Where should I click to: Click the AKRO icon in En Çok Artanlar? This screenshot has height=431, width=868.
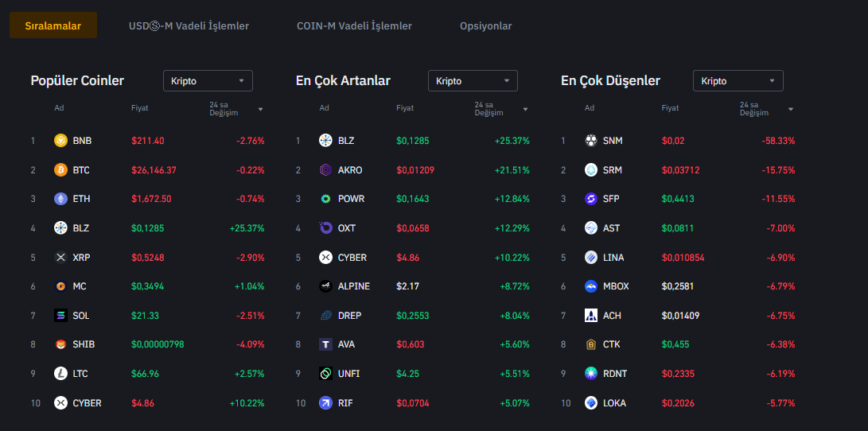(x=325, y=170)
